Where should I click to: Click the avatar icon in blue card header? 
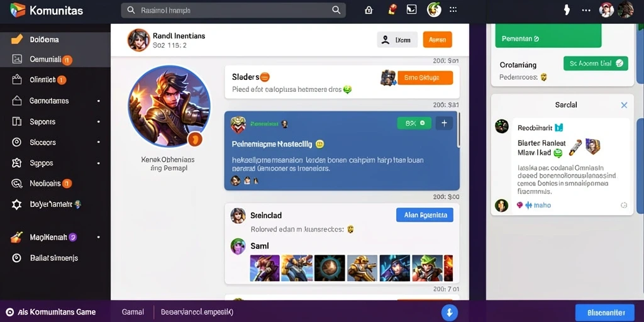point(238,125)
